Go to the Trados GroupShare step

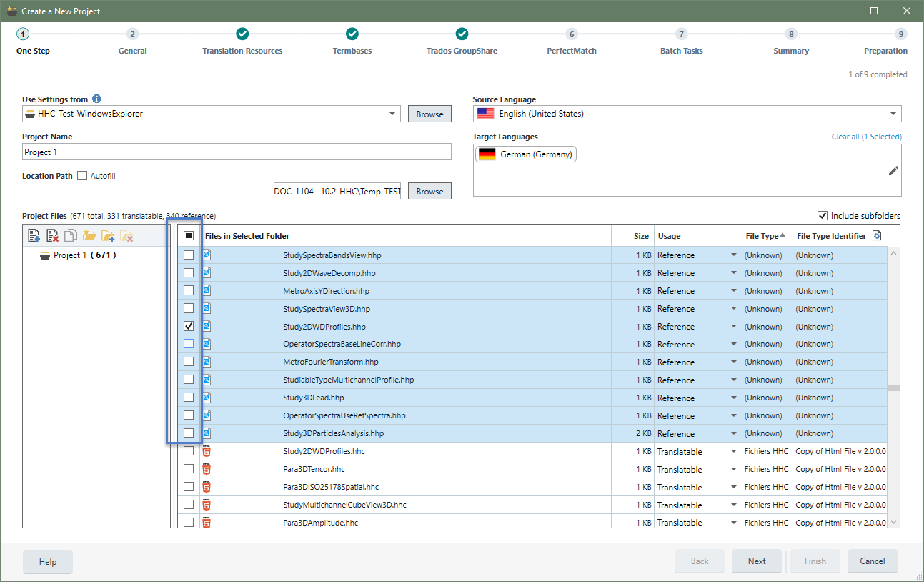click(462, 42)
